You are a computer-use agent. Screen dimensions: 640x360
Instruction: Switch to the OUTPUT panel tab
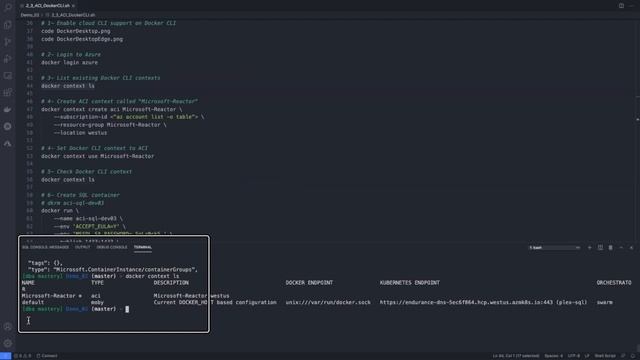(82, 247)
